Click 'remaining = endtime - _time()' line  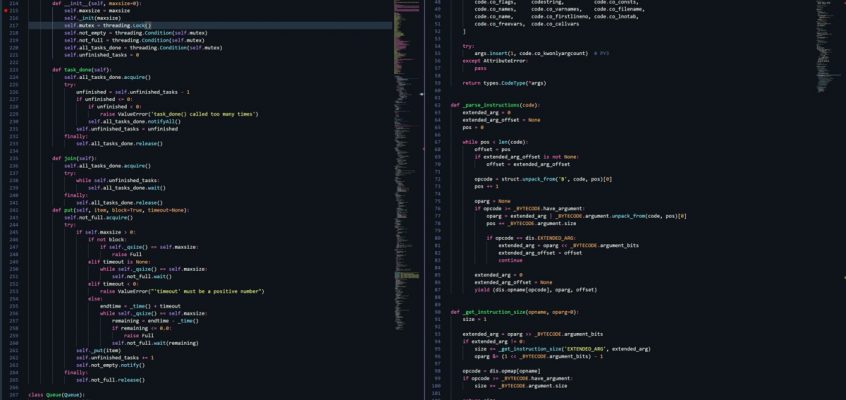155,321
